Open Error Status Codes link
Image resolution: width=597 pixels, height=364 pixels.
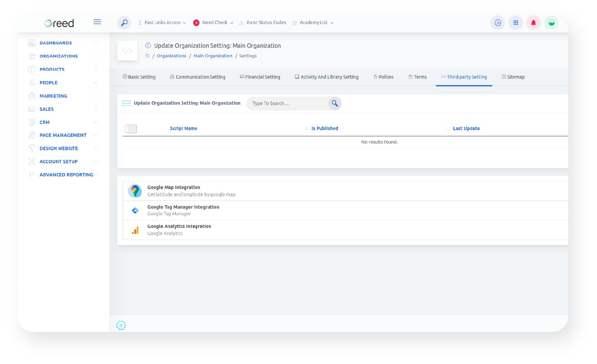tap(263, 23)
